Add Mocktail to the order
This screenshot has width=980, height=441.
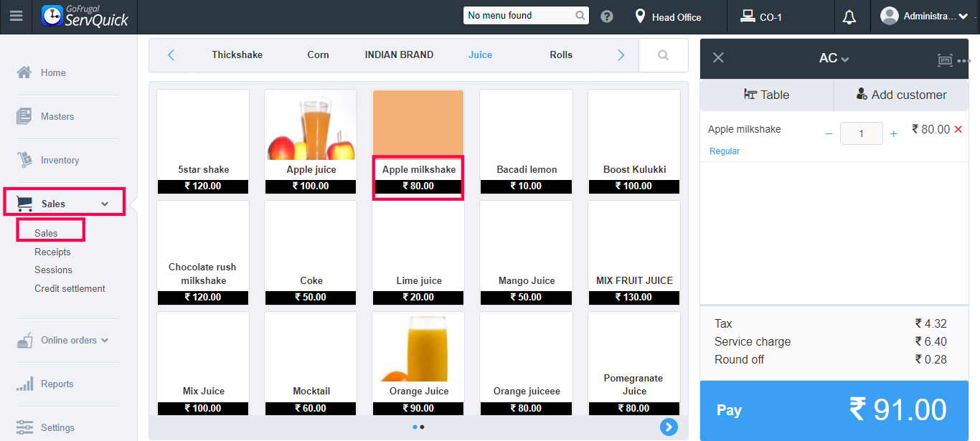tap(311, 364)
